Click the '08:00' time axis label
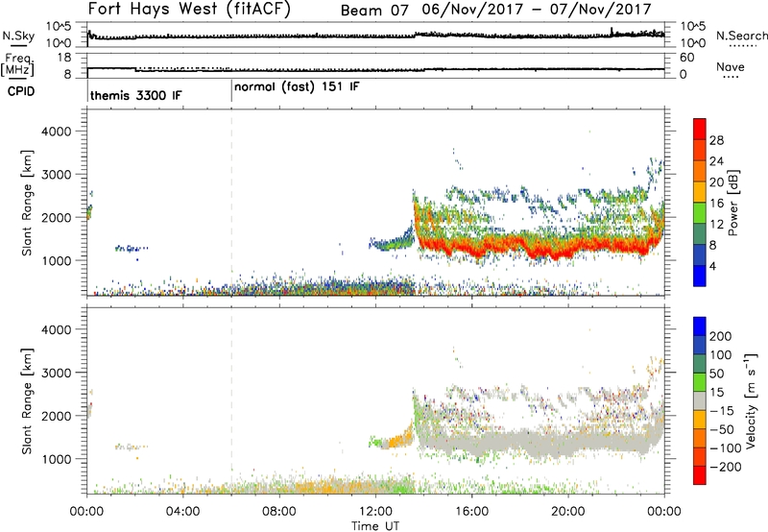Image resolution: width=768 pixels, height=532 pixels. point(278,512)
